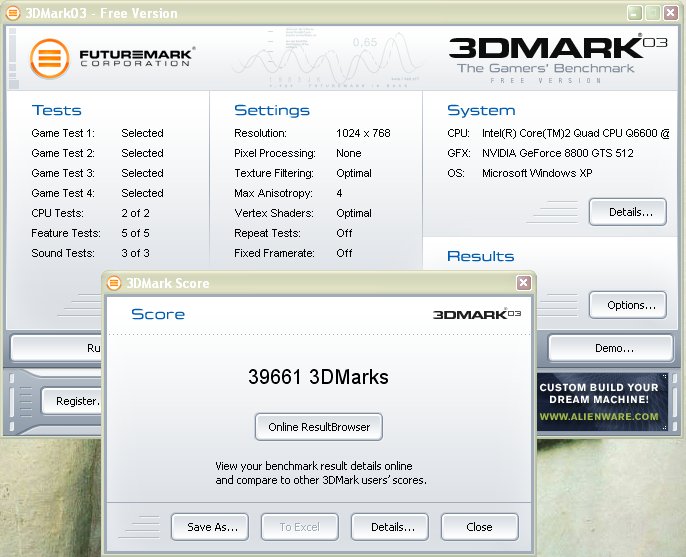
Task: Open the Online ResultBrowser
Action: coord(319,427)
